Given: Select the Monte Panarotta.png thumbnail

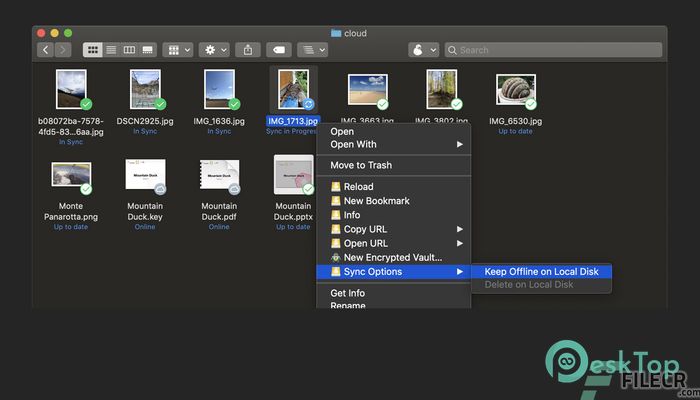Looking at the screenshot, I should pyautogui.click(x=71, y=175).
